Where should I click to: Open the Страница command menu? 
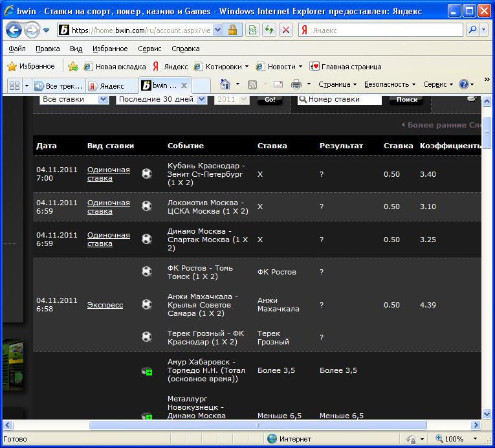337,84
